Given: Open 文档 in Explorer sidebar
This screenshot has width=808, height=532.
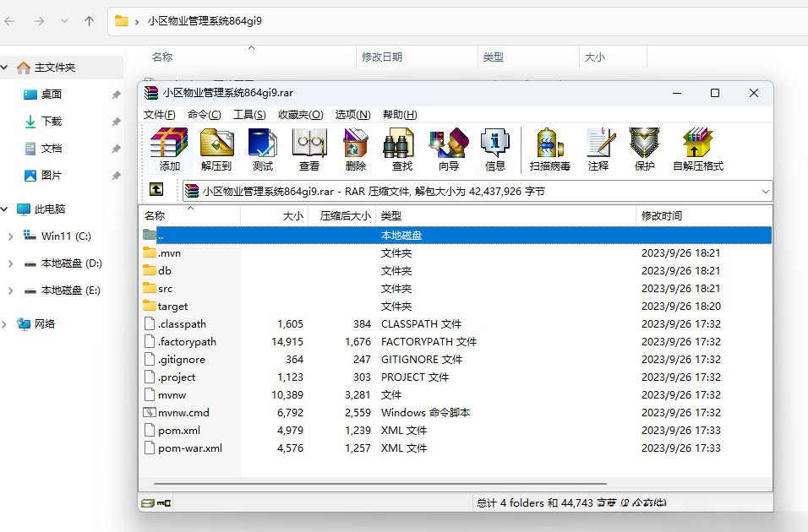Looking at the screenshot, I should click(51, 149).
